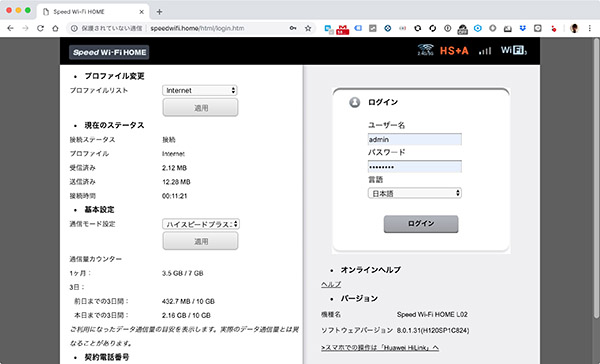Click the orange HS+A mode indicator
600x364 pixels.
454,51
